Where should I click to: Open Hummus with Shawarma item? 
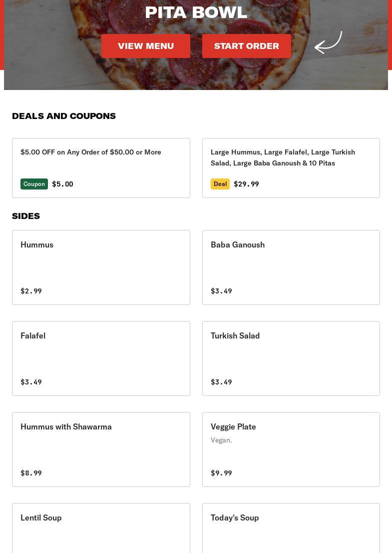pyautogui.click(x=101, y=449)
